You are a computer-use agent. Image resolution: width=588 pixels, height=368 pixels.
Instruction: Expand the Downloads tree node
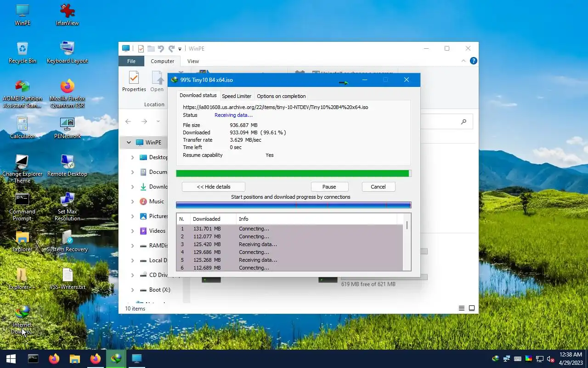132,187
